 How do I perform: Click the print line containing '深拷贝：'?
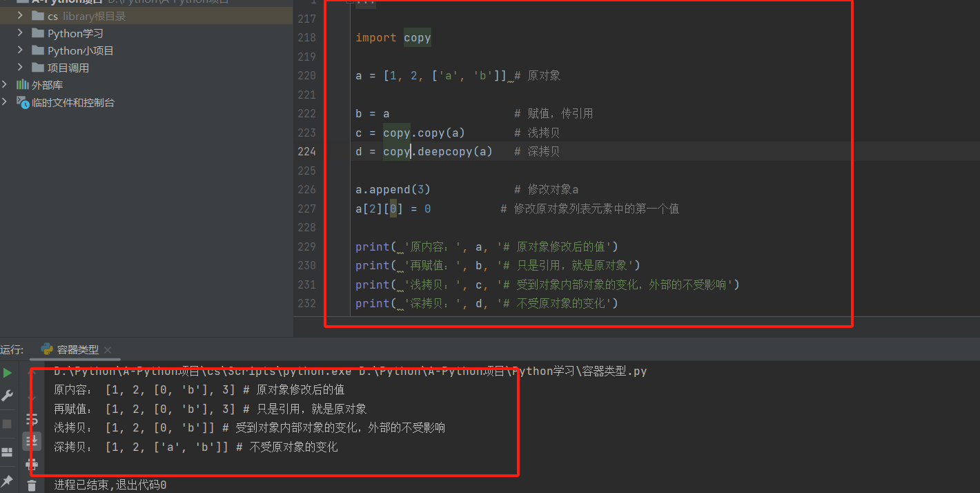pos(487,303)
